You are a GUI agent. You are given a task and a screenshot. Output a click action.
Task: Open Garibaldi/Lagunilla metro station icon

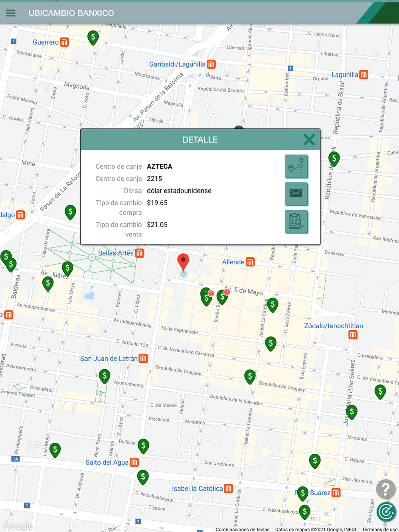pos(211,64)
